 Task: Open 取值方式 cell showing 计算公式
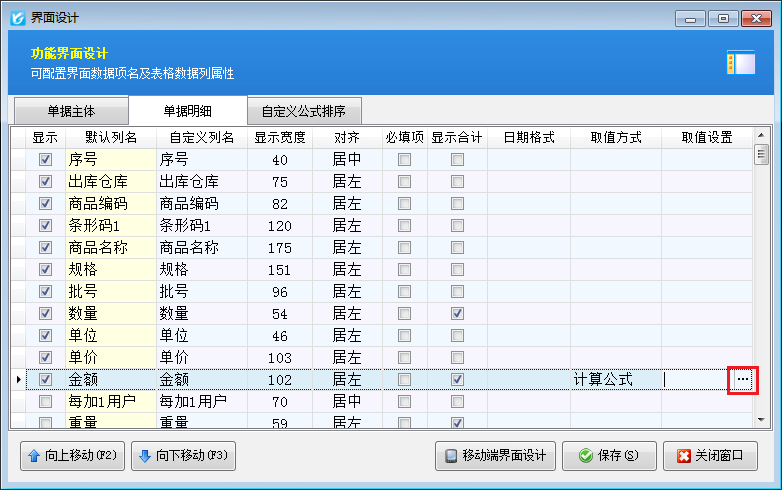point(615,380)
